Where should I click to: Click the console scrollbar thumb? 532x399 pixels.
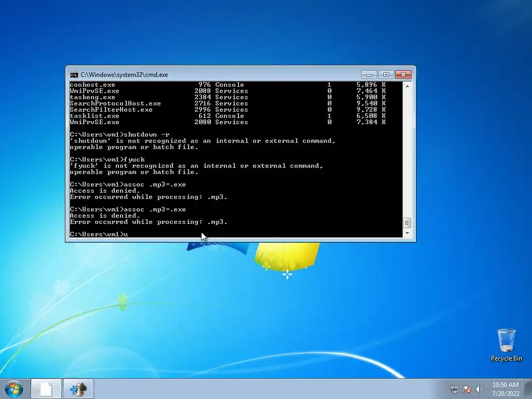tap(407, 223)
